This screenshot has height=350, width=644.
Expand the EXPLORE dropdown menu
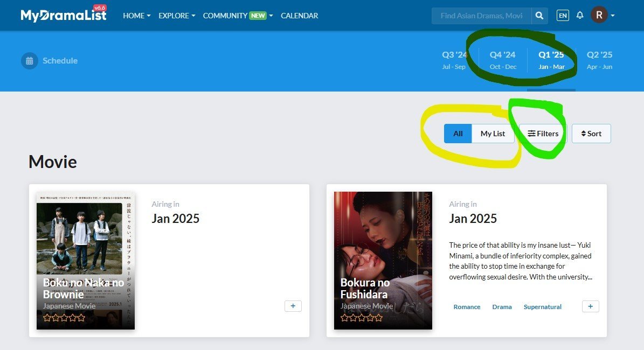(177, 16)
